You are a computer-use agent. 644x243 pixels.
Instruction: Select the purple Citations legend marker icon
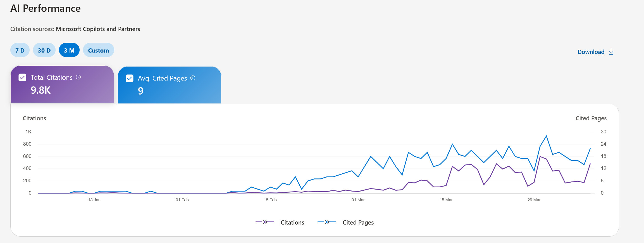pos(264,222)
